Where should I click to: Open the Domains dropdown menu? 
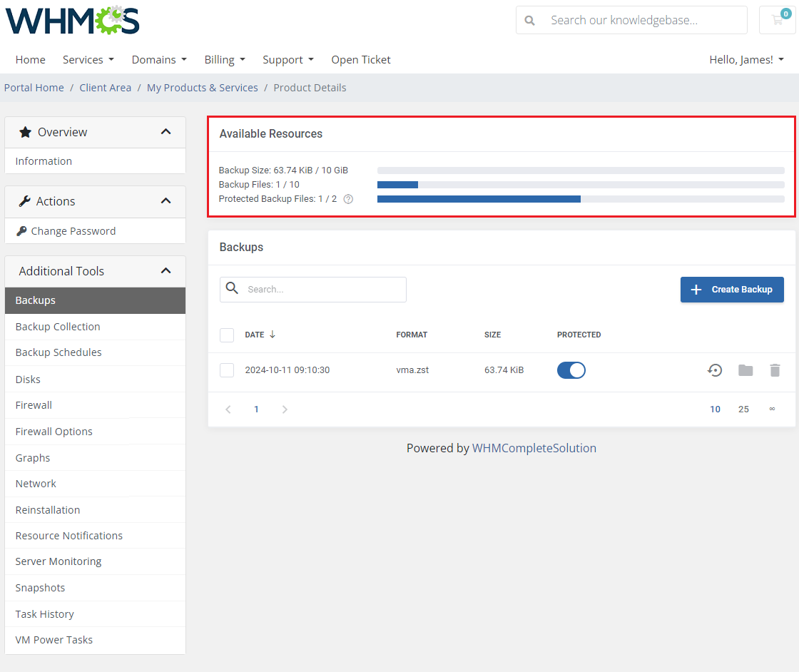(160, 60)
